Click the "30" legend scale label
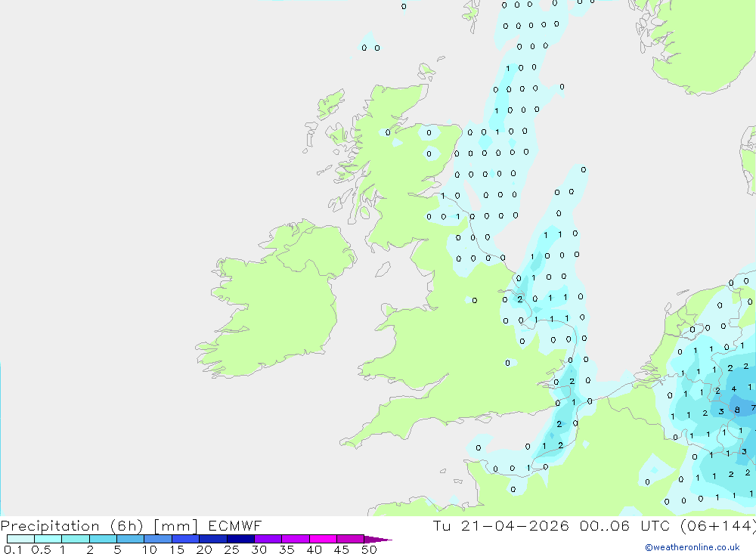Viewport: 756px width, 554px height. (x=259, y=549)
